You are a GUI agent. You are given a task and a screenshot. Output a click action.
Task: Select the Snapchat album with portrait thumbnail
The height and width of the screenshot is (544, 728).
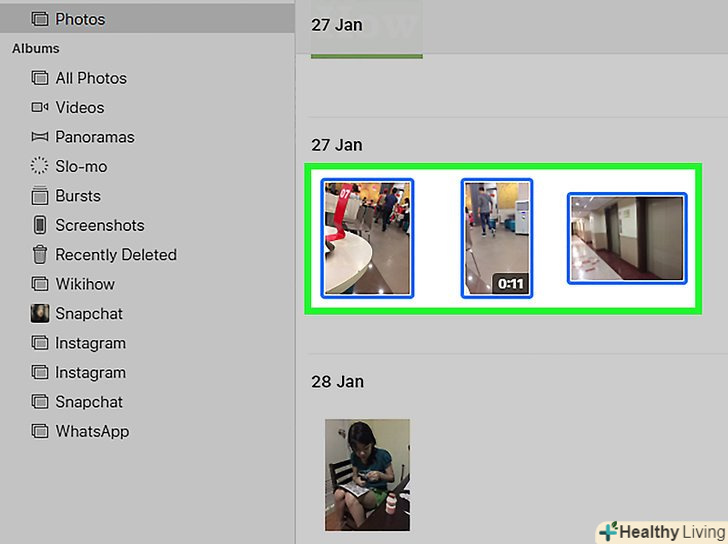pyautogui.click(x=77, y=314)
